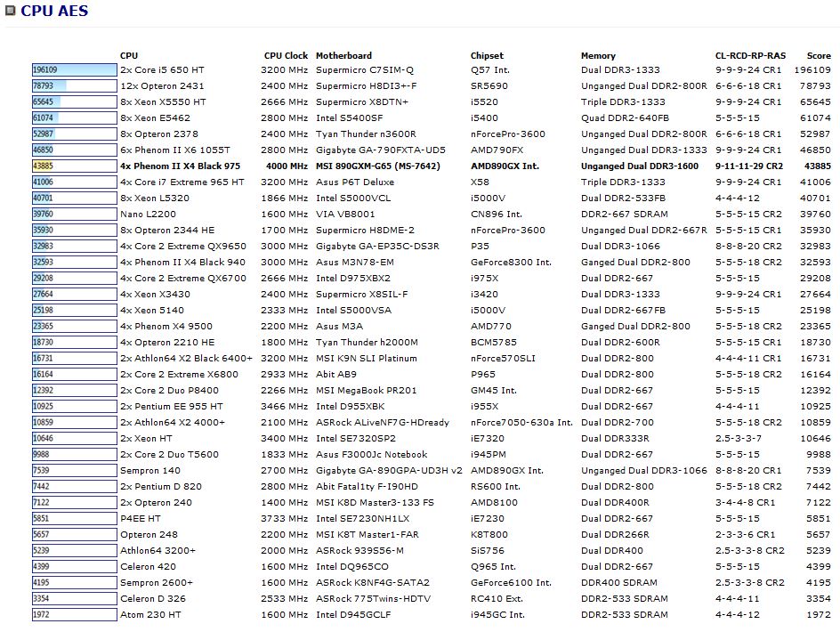Viewport: 840px width, 632px height.
Task: Click the Memory column header
Action: point(598,55)
